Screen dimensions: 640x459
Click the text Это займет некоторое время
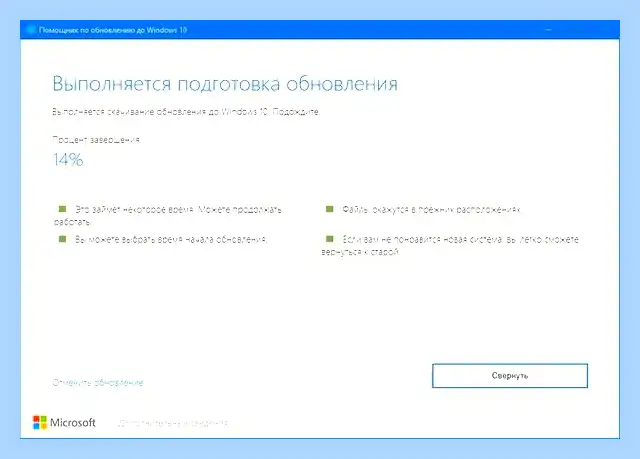(136, 210)
